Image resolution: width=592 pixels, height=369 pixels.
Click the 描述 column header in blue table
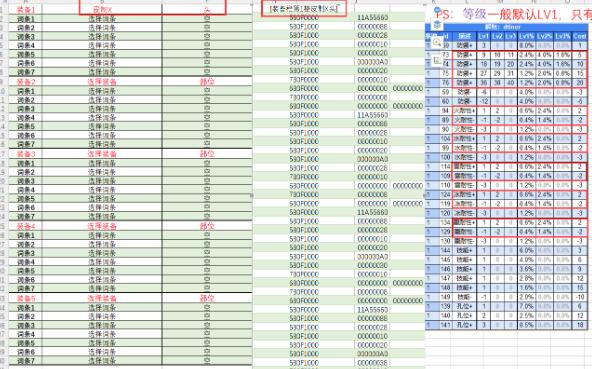(464, 36)
